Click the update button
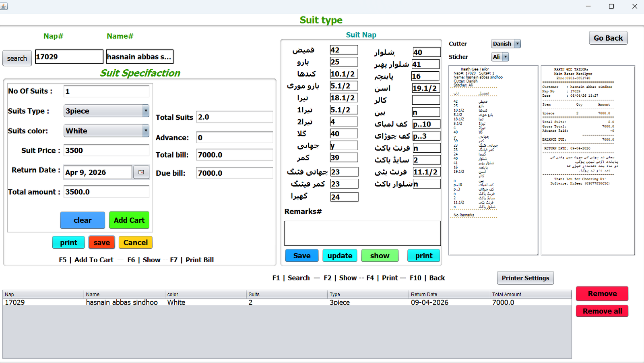This screenshot has height=363, width=644. click(x=340, y=255)
